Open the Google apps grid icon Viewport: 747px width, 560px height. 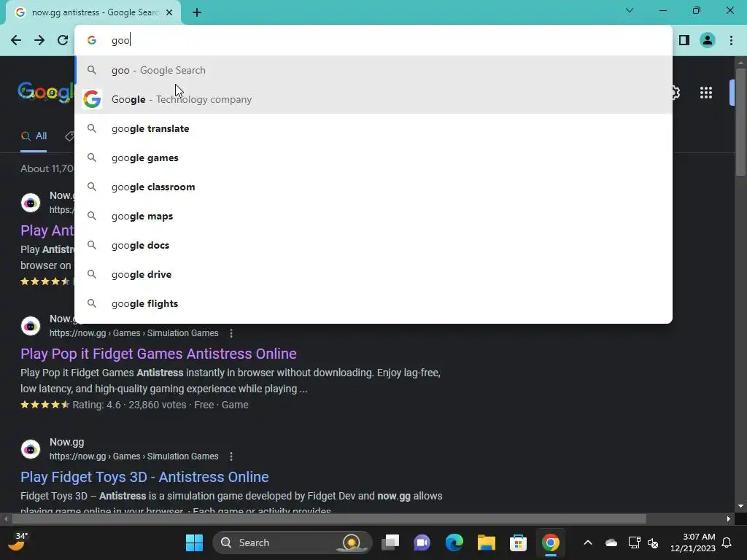(706, 93)
